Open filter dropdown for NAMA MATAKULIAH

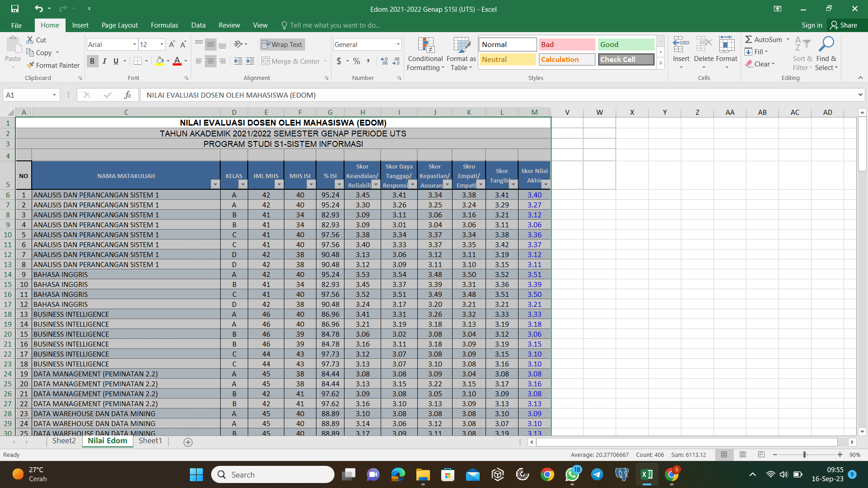215,184
